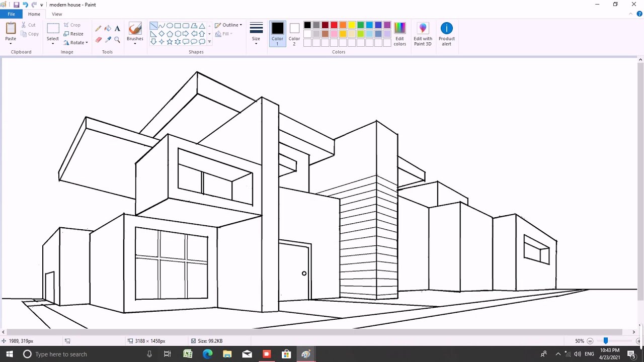The image size is (644, 362).
Task: Open the Product alert info
Action: [x=446, y=35]
